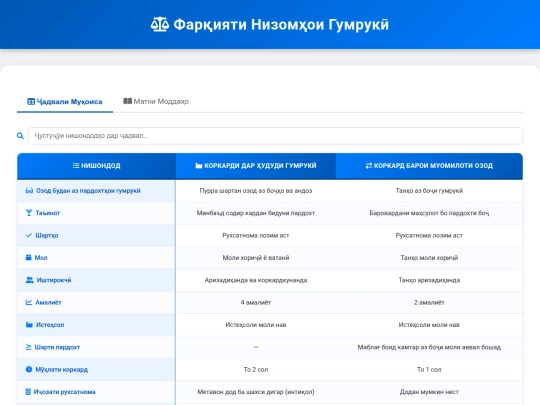This screenshot has height=405, width=540.
Task: Click the КОРКАРД БАРОИ МУОМИЛОТИ ОЗОД column header
Action: pos(429,166)
